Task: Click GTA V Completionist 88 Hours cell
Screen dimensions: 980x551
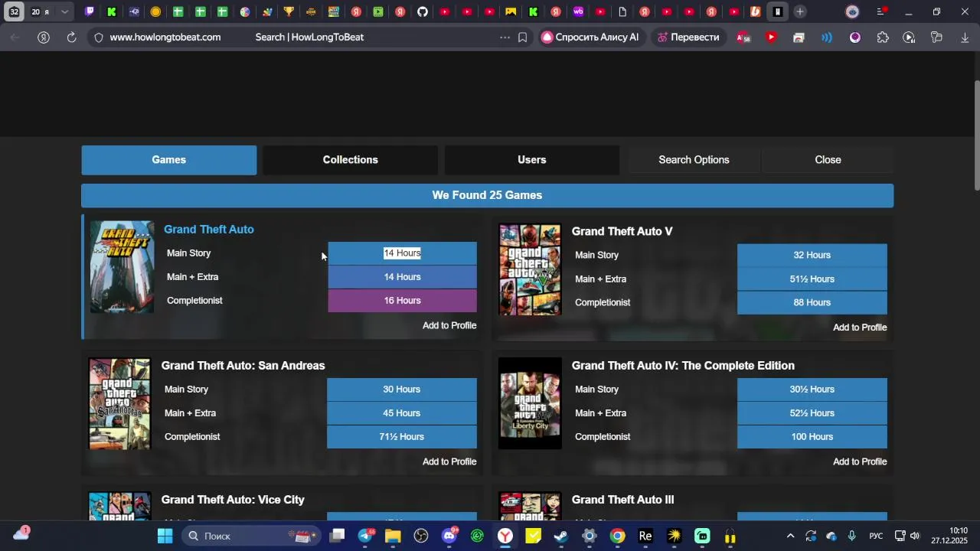Action: pyautogui.click(x=812, y=302)
